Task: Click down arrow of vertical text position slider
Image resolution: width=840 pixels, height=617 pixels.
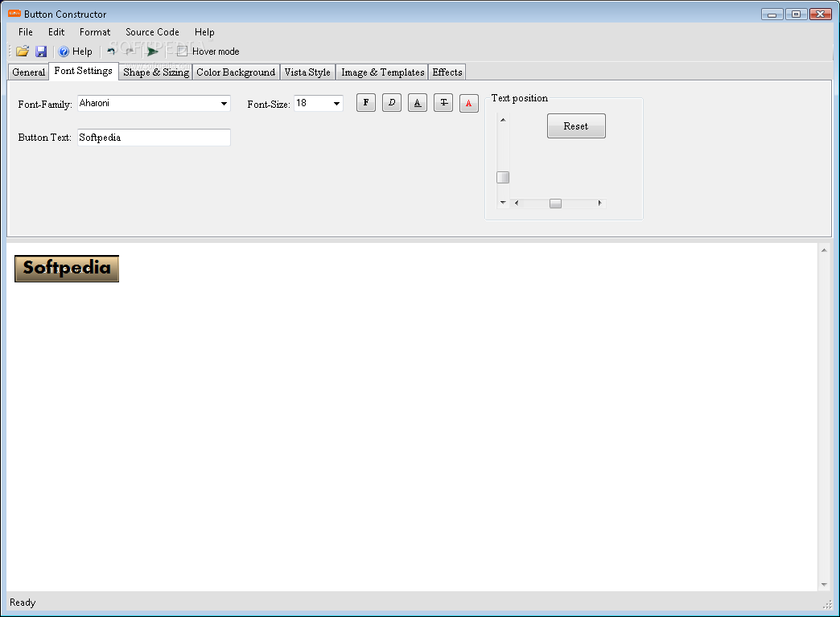Action: click(x=503, y=203)
